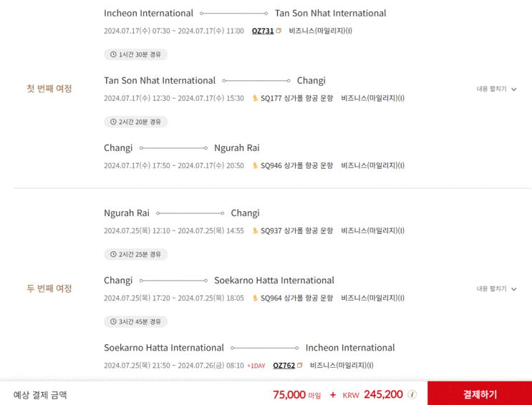Screen dimensions: 532x405
Task: Click the popup icon beside OZ731
Action: [x=279, y=31]
